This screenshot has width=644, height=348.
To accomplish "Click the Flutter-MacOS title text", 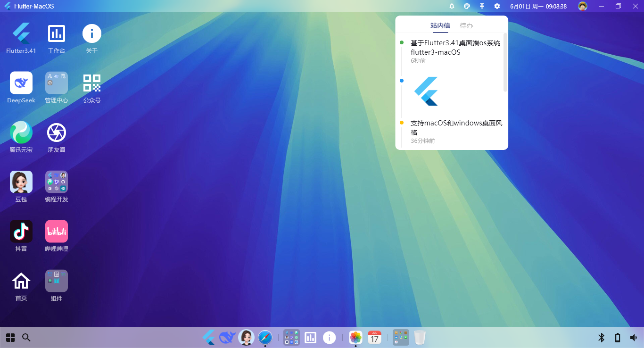I will tap(34, 6).
